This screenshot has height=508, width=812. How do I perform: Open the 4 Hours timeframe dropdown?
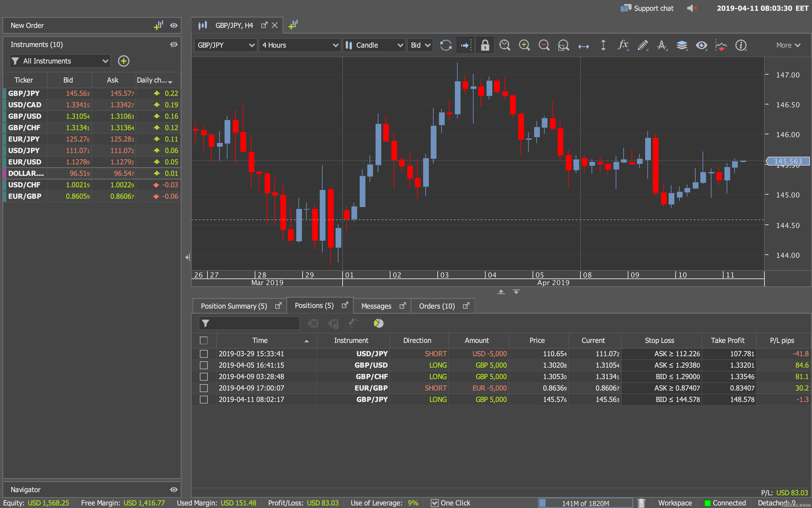300,45
